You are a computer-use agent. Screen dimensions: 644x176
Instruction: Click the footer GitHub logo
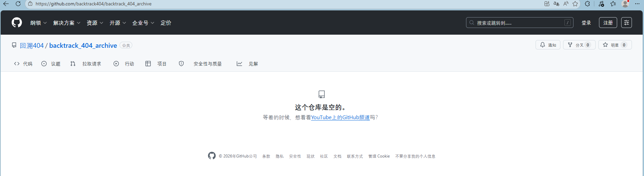212,156
